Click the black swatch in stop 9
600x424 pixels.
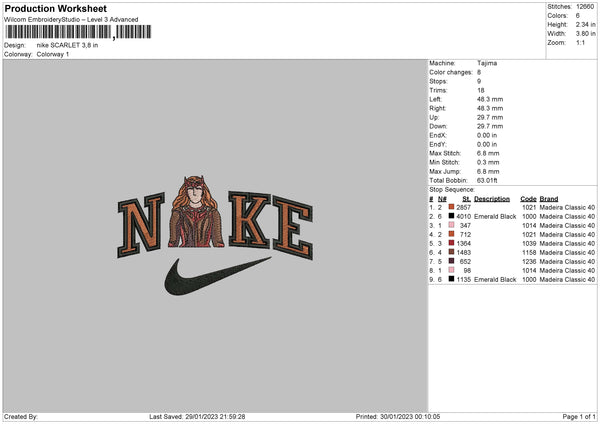451,279
